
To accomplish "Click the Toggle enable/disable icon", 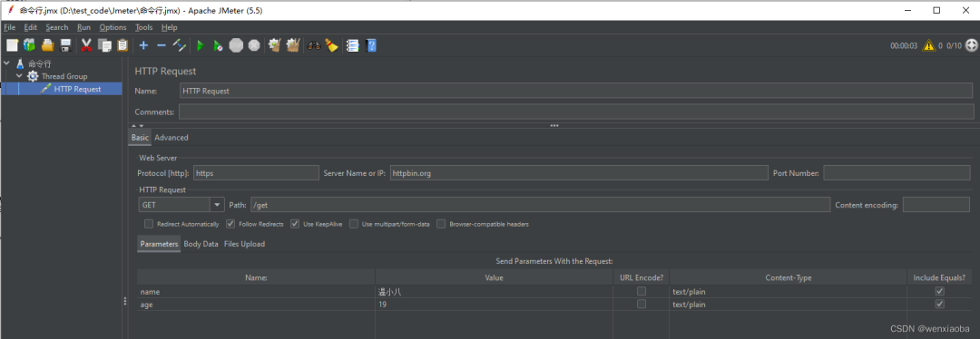I will [x=180, y=45].
